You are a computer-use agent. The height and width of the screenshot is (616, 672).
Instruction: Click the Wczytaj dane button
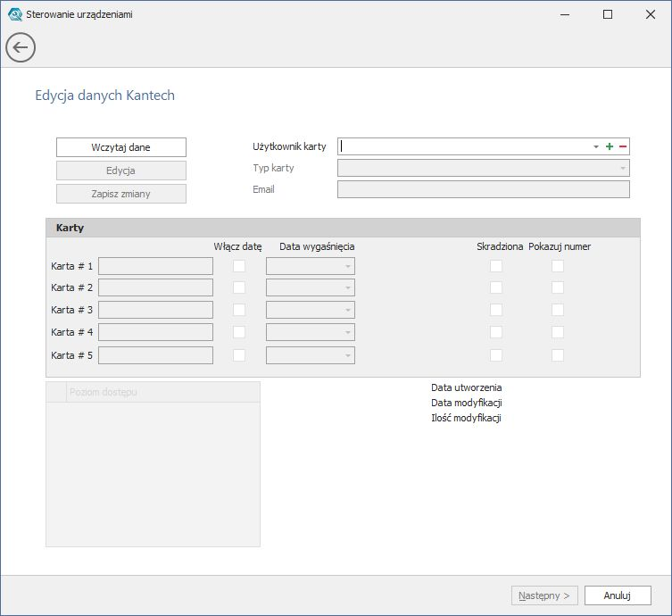click(121, 147)
